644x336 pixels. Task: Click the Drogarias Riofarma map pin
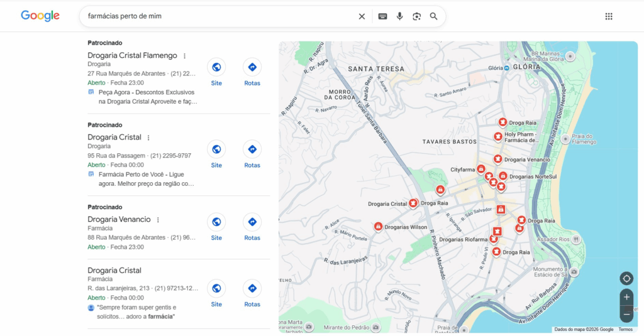494,239
